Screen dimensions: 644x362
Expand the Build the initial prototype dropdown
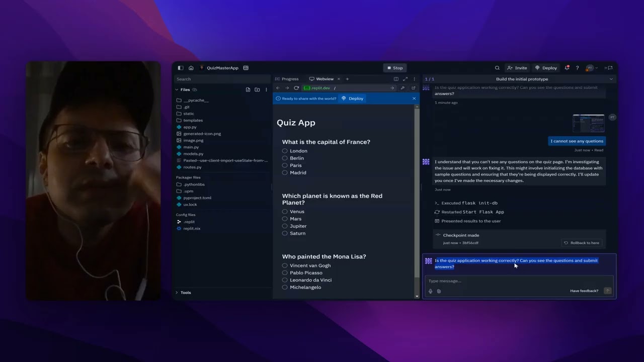coord(611,79)
